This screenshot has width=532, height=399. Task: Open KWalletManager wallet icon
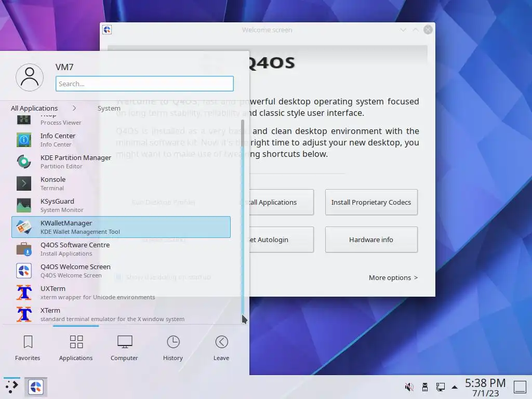[x=24, y=227]
